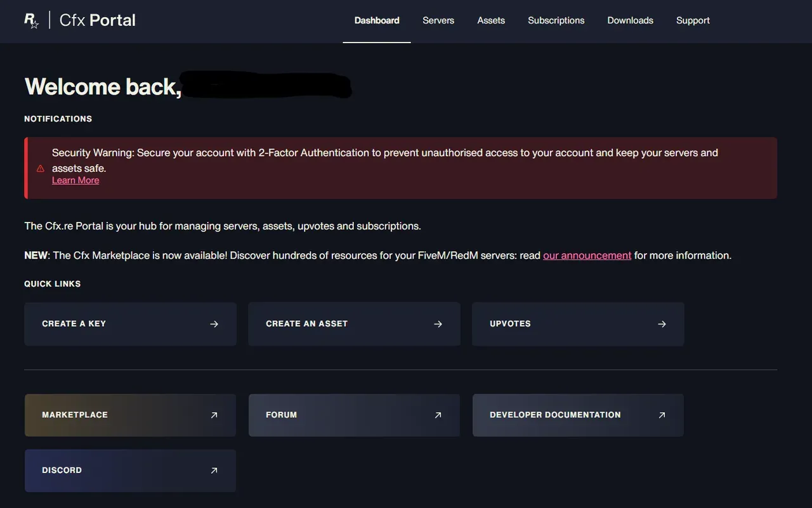Click the Create a Key label

pos(74,324)
